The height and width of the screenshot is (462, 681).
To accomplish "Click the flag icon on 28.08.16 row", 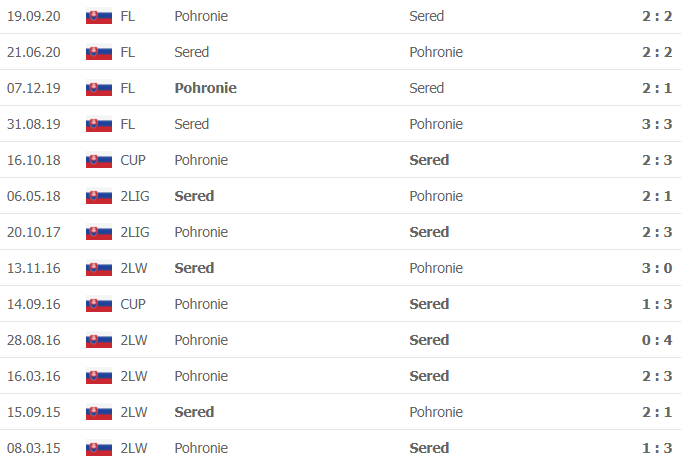I will tap(98, 340).
